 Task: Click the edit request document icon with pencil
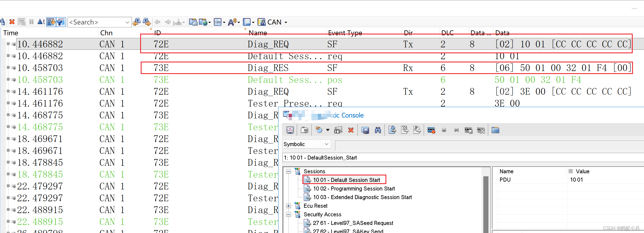[x=417, y=130]
